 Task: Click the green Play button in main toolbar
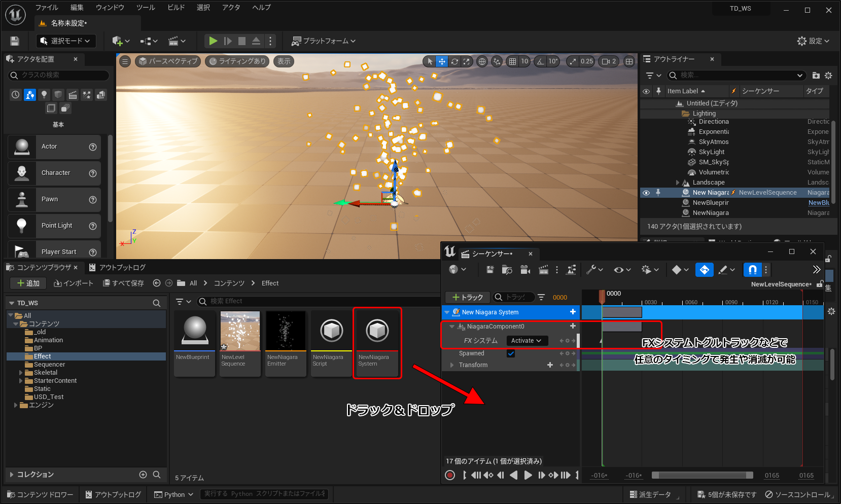click(x=213, y=41)
